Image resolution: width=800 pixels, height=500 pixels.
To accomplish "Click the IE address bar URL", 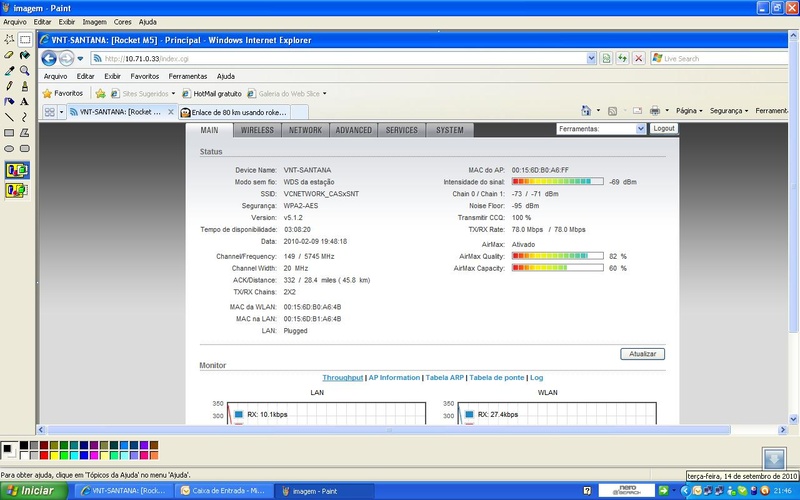I will (147, 59).
